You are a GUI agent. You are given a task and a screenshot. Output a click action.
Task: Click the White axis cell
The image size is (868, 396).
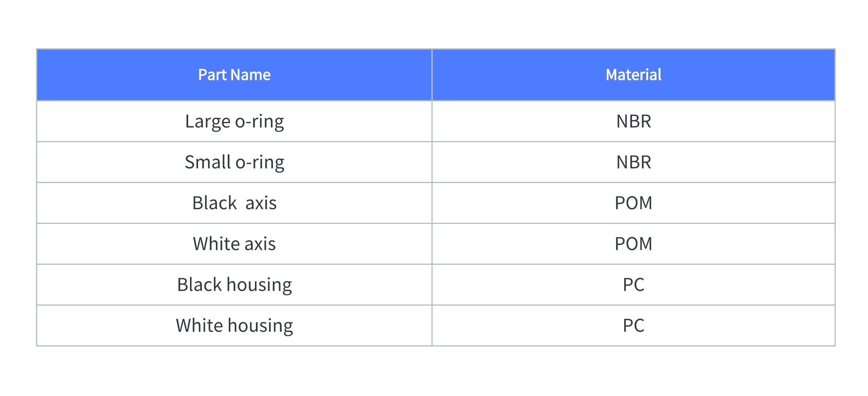(234, 244)
